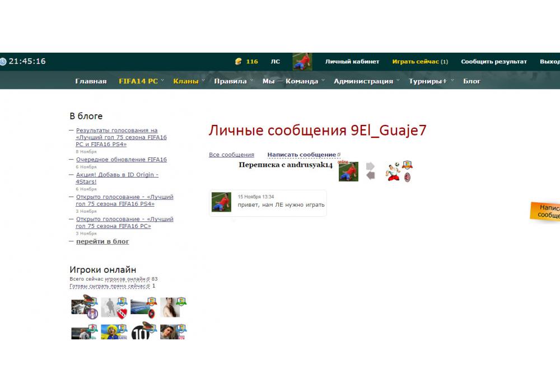
Task: Click the orange Написать сообщение side button
Action: tap(546, 211)
